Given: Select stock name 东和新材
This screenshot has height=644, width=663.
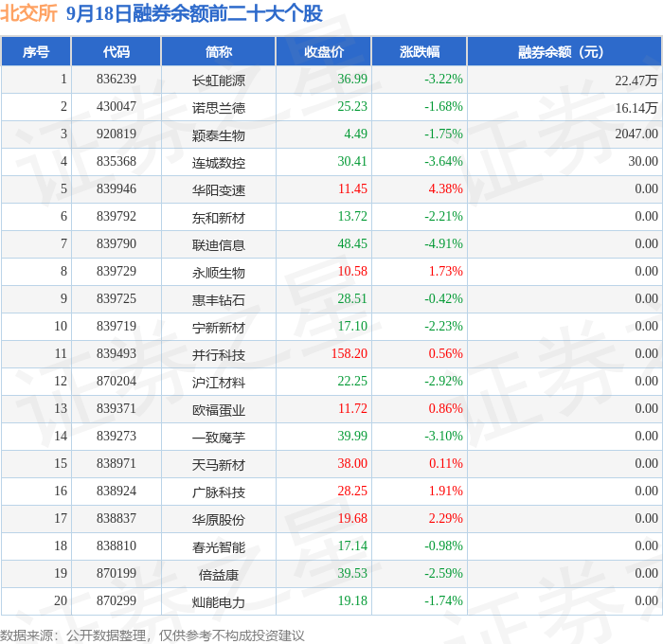Looking at the screenshot, I should pyautogui.click(x=219, y=218).
